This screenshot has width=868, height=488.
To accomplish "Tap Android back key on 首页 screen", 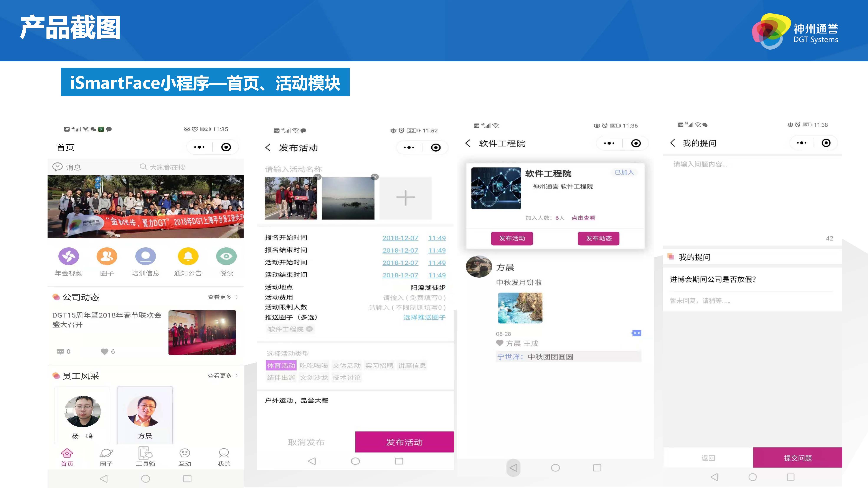I will [x=104, y=479].
